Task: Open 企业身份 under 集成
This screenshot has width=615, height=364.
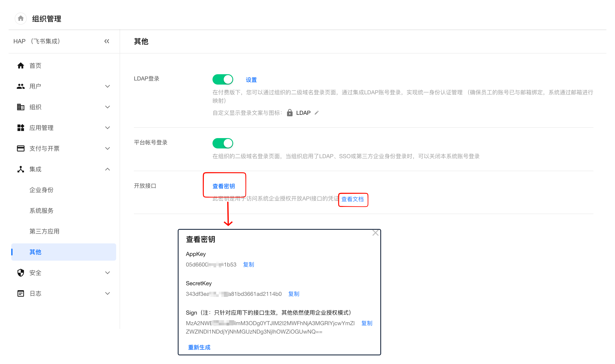Action: 41,190
